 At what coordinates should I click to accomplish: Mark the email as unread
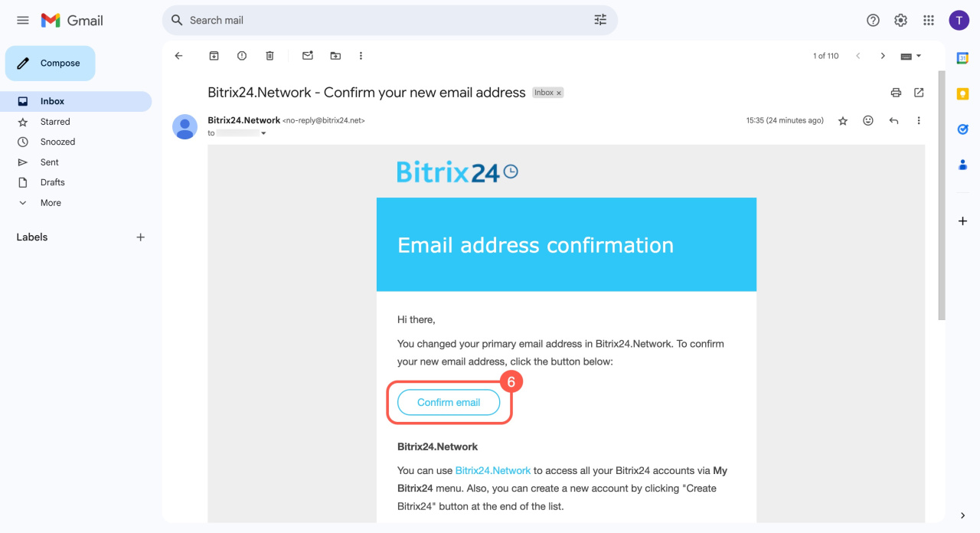pos(308,56)
